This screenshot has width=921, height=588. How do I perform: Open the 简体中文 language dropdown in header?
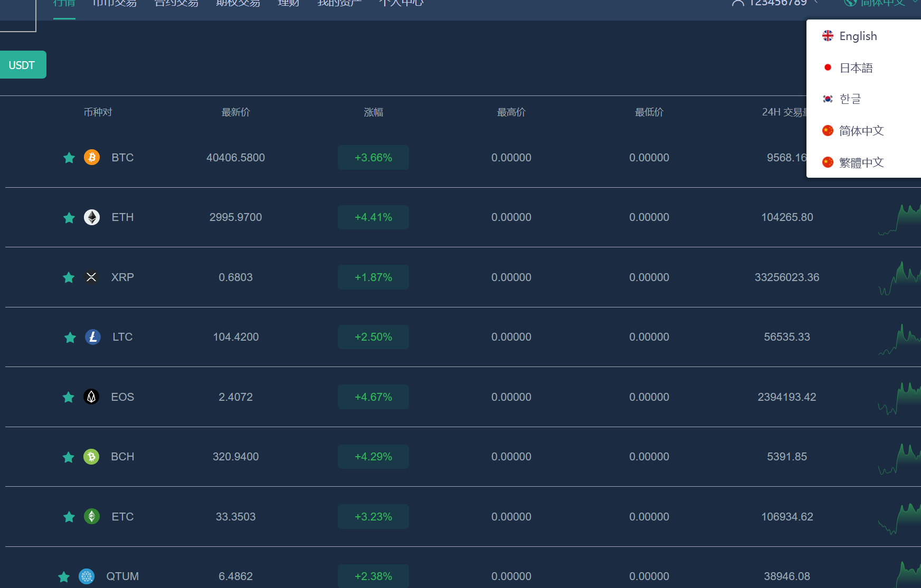click(881, 3)
